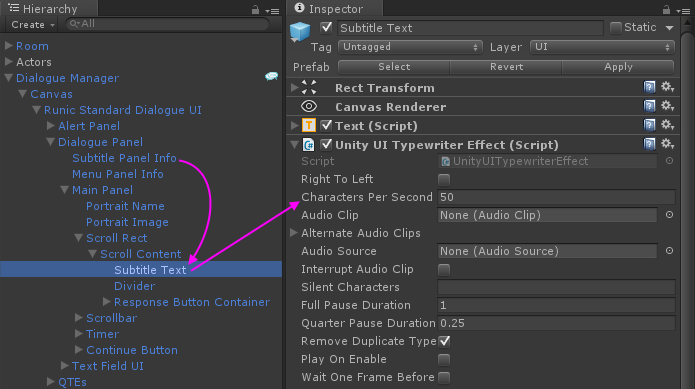
Task: Click the prefab Revert button
Action: (x=506, y=67)
